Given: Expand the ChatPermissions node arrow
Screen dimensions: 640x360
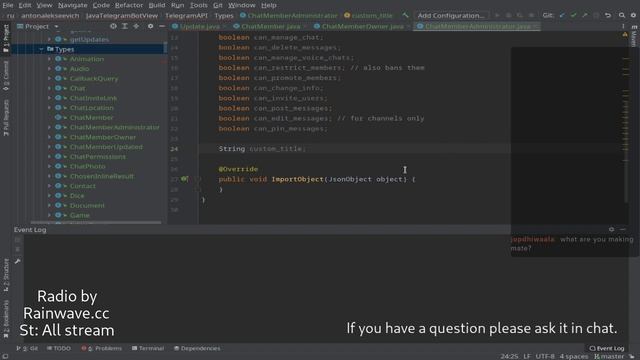Looking at the screenshot, I should point(49,157).
